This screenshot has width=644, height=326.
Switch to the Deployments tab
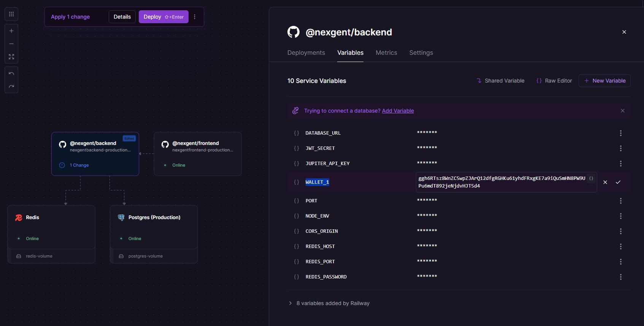click(306, 53)
